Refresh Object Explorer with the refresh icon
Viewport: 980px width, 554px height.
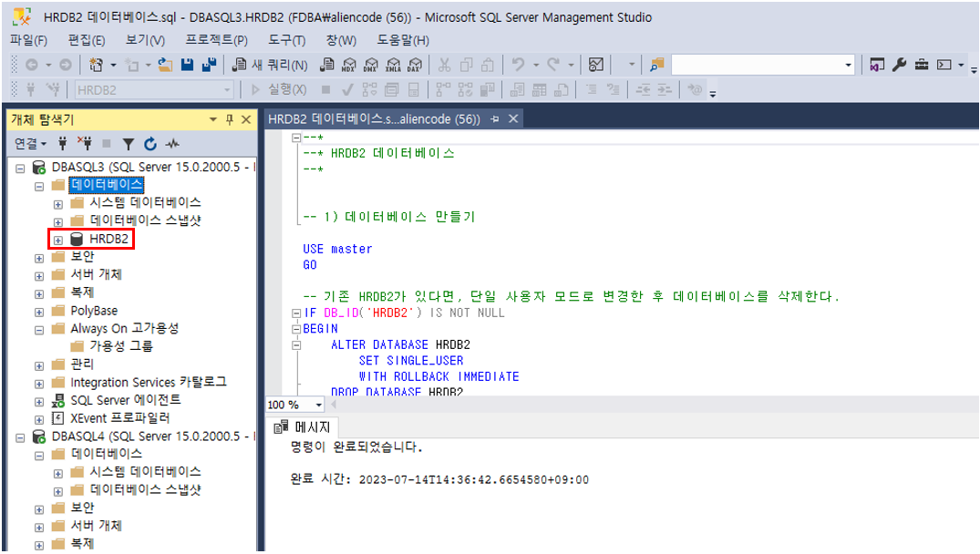[150, 144]
